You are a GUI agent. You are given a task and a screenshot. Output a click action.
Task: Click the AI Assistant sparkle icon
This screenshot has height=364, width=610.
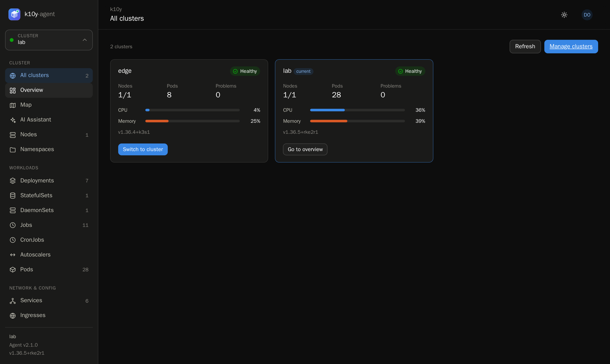[x=13, y=120]
